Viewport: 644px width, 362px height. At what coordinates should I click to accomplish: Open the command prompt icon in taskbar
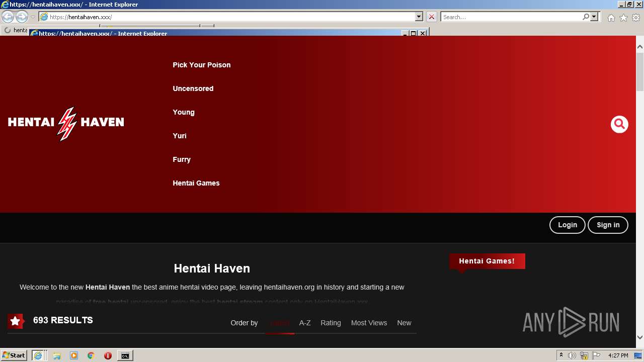125,355
